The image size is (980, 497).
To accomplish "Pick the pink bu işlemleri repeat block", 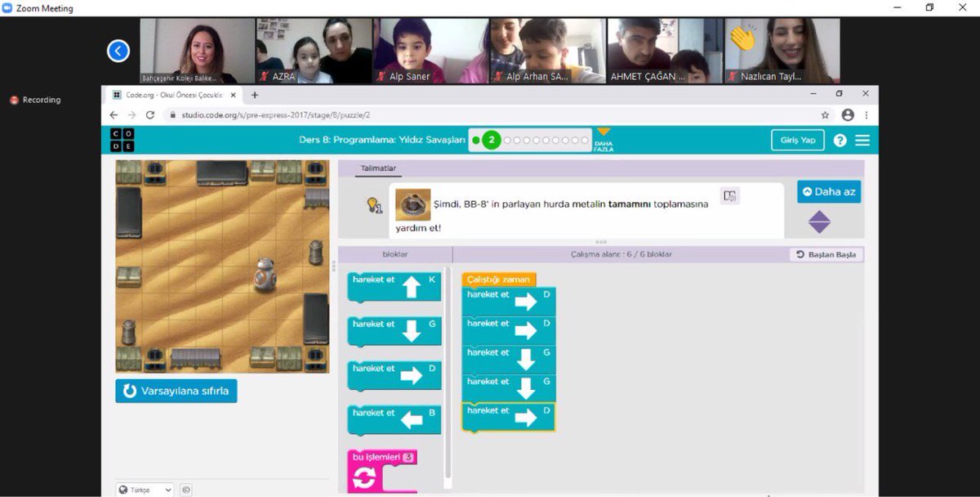I will 382,470.
